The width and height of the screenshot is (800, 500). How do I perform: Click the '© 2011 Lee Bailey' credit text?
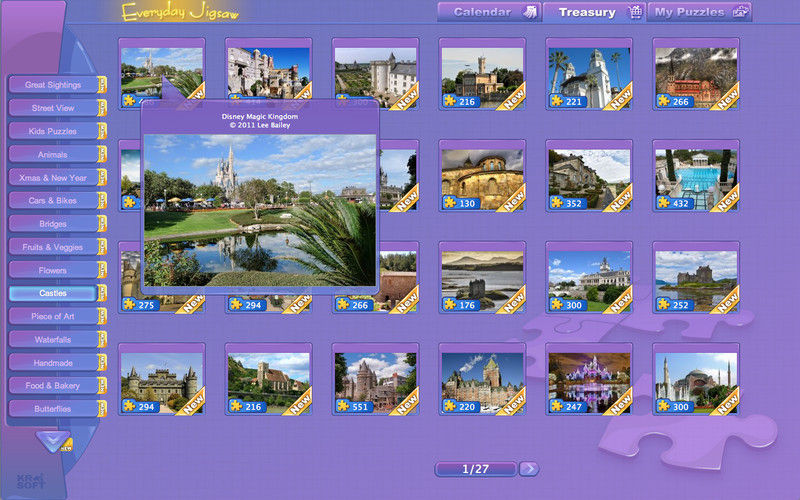260,125
